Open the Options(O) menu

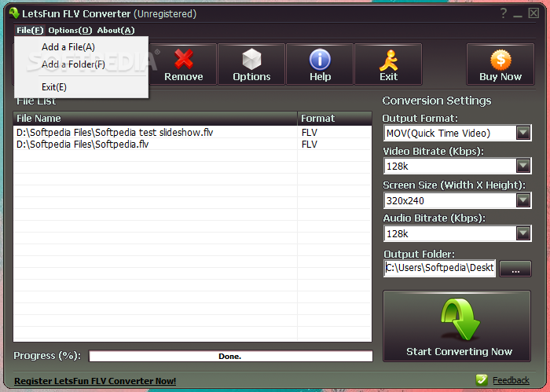pos(70,30)
